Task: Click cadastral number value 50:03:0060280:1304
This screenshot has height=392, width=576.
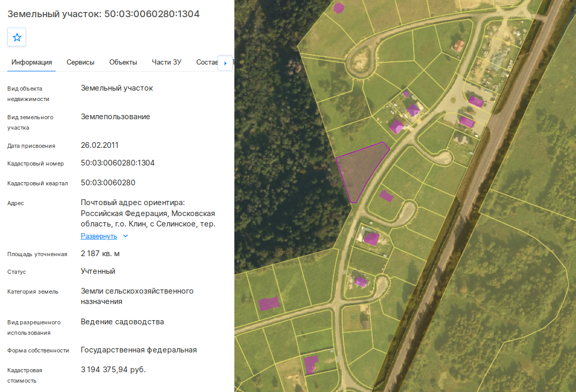Action: tap(118, 163)
